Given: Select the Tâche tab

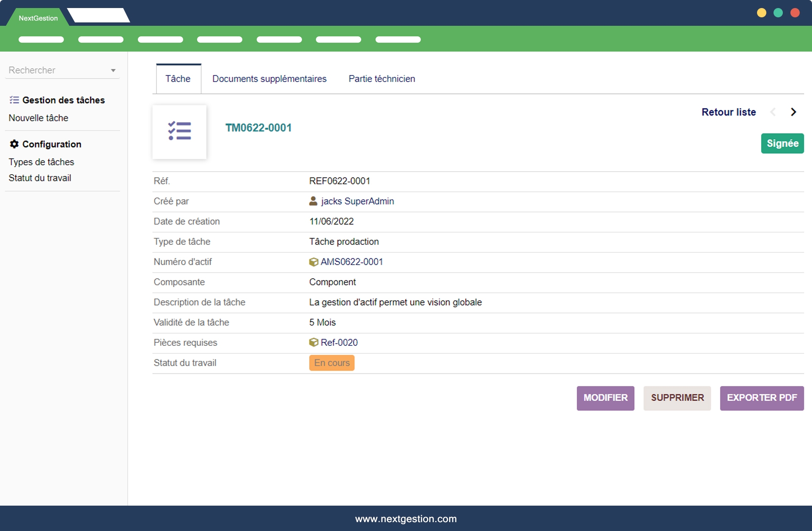Looking at the screenshot, I should pyautogui.click(x=178, y=79).
